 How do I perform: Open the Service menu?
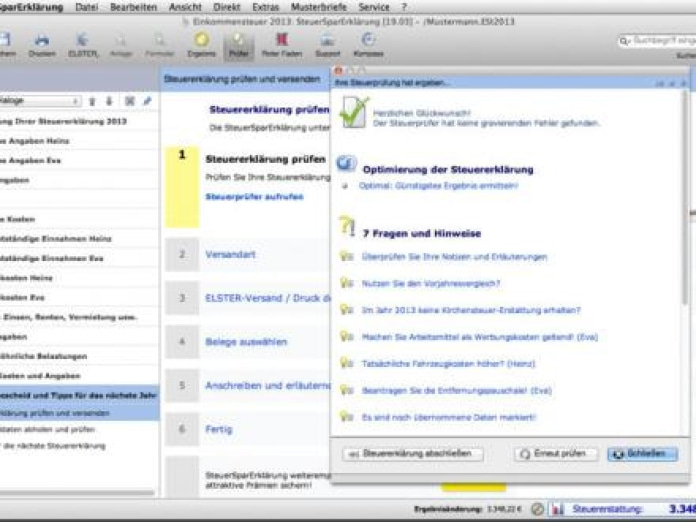click(374, 7)
